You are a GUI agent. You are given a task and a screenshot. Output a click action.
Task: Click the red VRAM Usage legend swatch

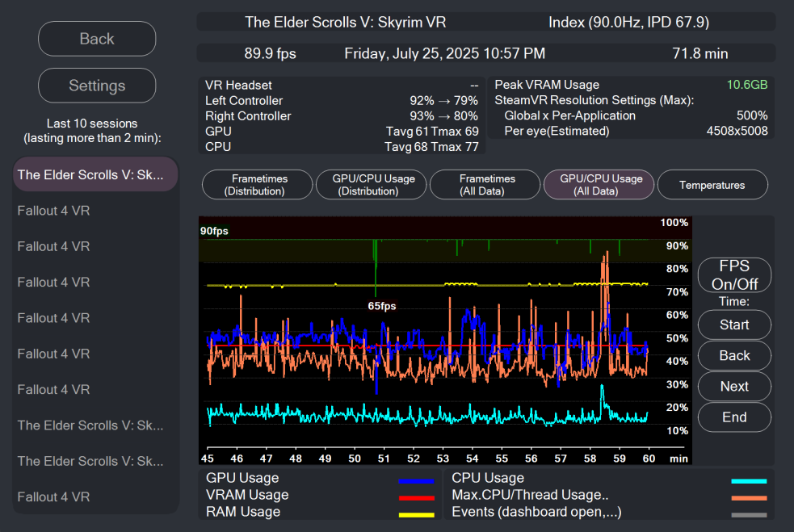[x=416, y=497]
